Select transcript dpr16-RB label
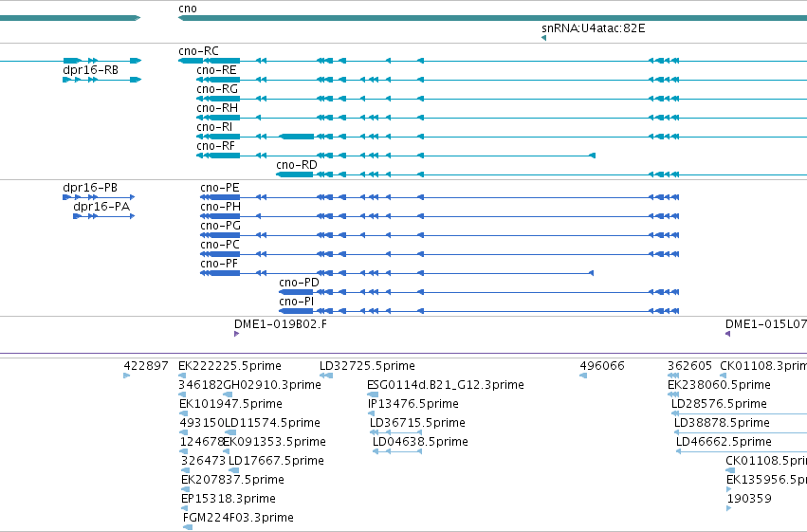 click(90, 70)
